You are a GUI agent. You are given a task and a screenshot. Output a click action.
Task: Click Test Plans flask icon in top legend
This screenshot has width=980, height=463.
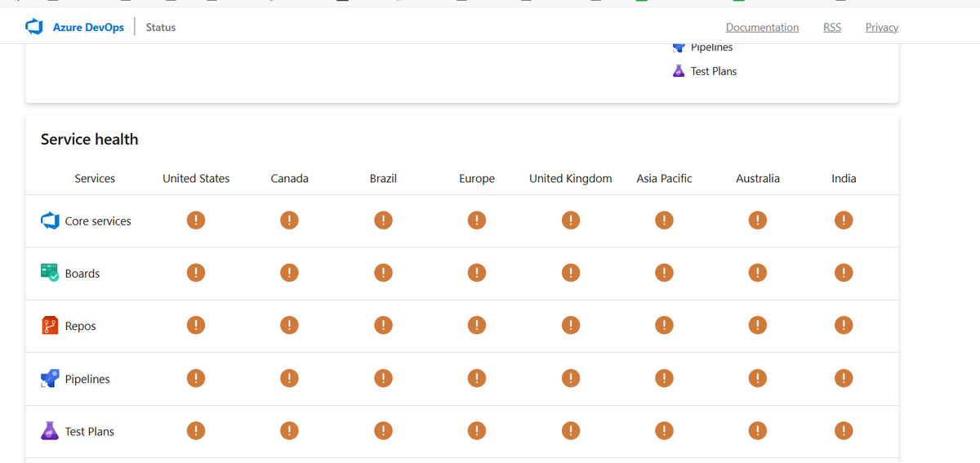click(679, 71)
